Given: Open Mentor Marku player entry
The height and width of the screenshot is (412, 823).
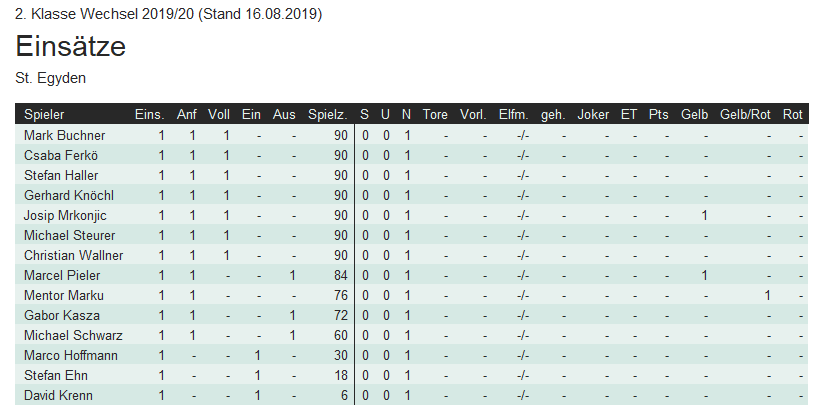Looking at the screenshot, I should click(64, 295).
